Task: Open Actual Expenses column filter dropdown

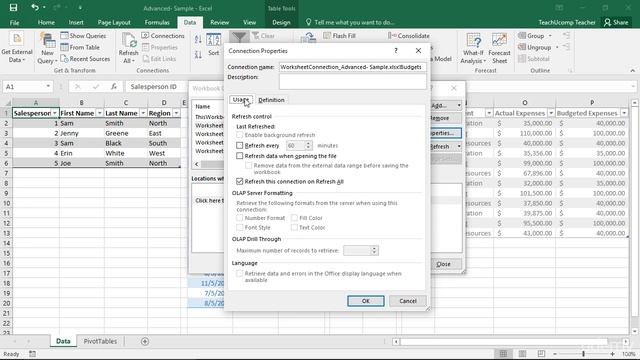Action: [x=551, y=113]
